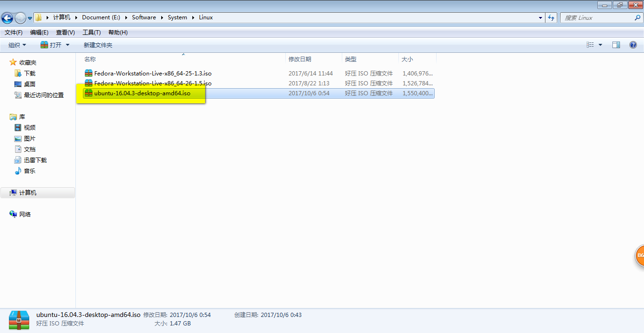Select Fedora-Workstation-Live-x86_64-25-1.3.iso file name
The height and width of the screenshot is (333, 644).
tap(153, 73)
